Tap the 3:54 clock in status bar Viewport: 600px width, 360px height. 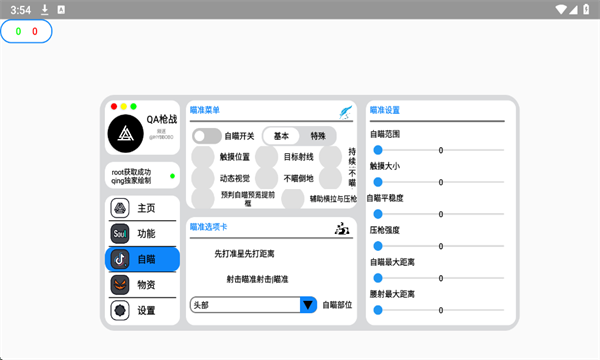click(21, 10)
